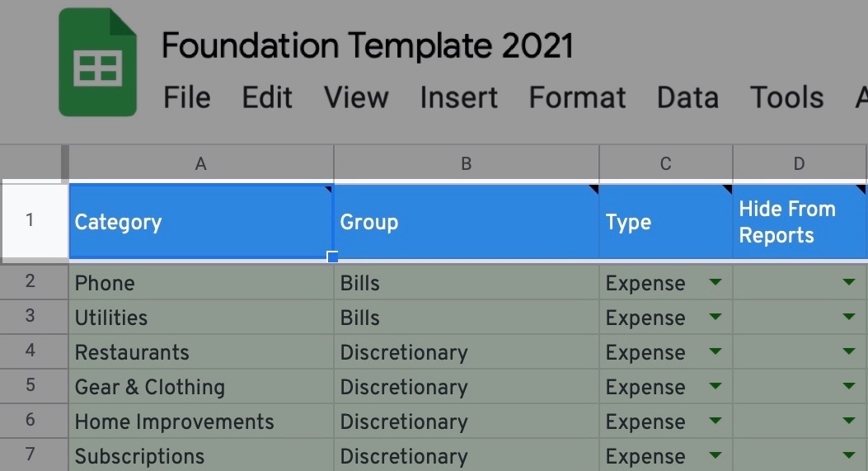Screen dimensions: 868x471
Task: Select the Gear & Clothing cell
Action: pos(201,386)
